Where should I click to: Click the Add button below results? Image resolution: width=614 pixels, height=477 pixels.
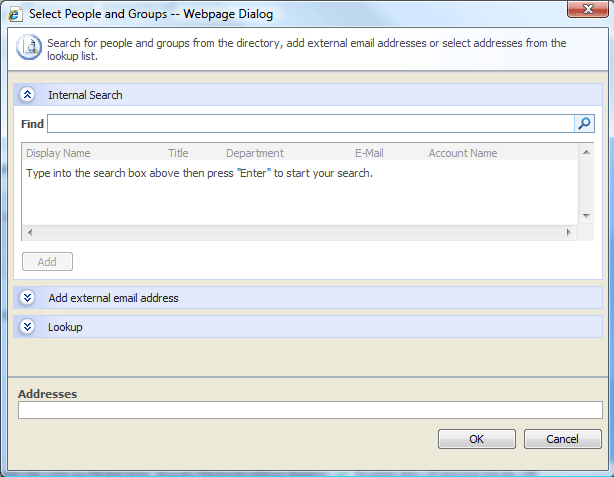(47, 262)
